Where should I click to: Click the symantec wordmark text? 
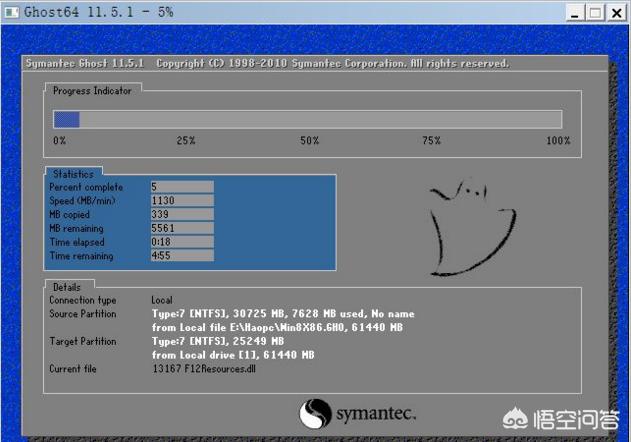pos(376,414)
